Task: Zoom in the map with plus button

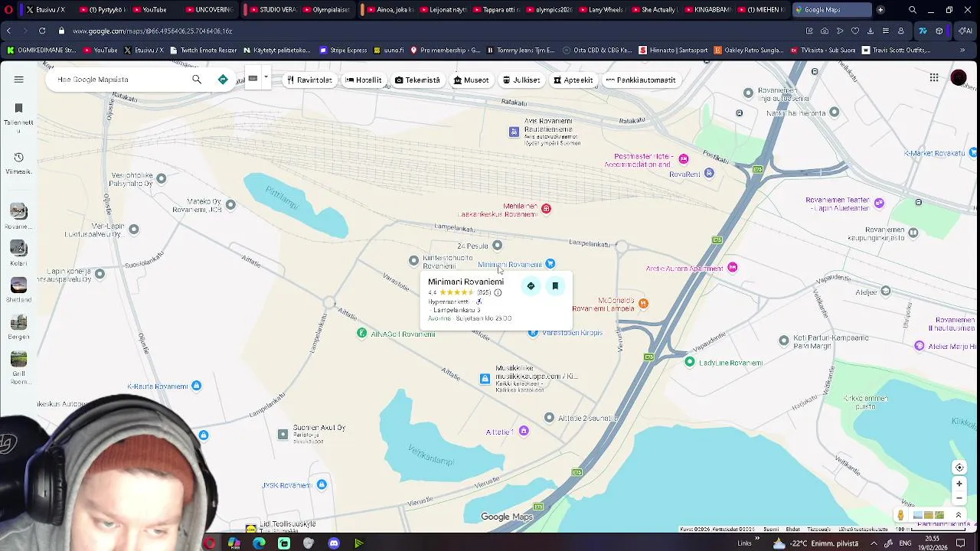Action: [x=959, y=484]
